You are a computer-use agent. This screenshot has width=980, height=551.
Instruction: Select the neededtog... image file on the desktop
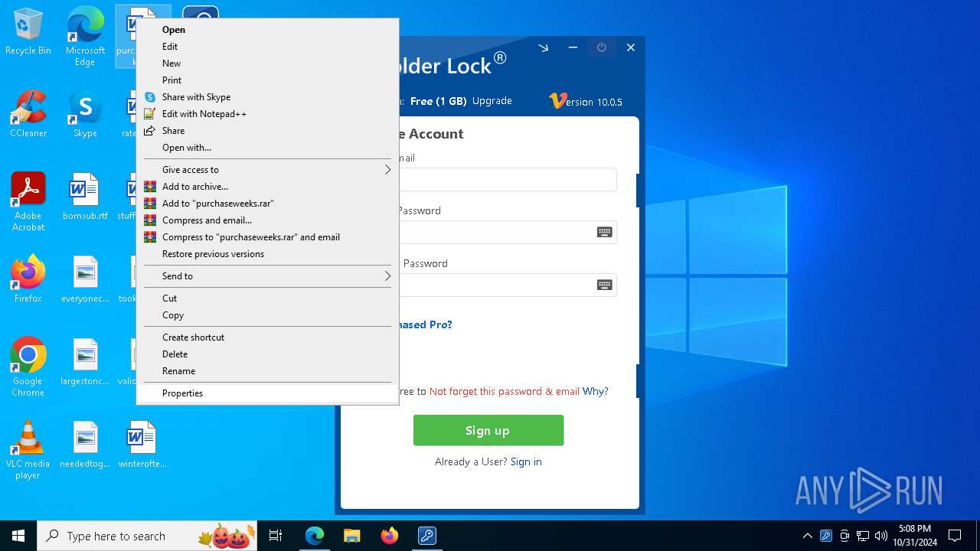85,445
